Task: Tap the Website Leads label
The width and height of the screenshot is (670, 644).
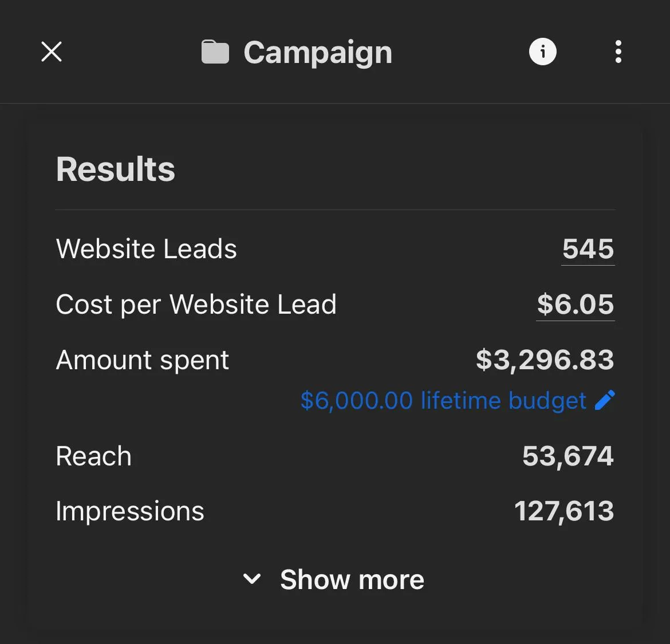Action: [x=146, y=248]
